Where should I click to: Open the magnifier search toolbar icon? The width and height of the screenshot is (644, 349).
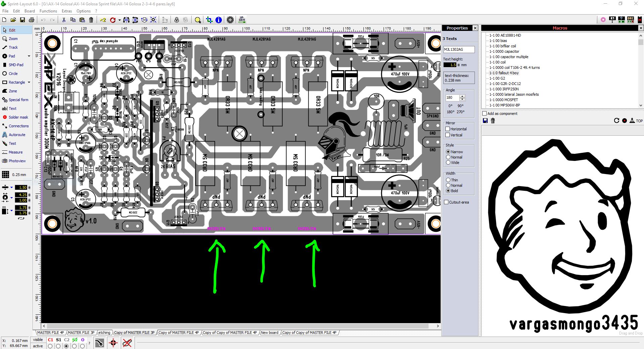click(198, 20)
